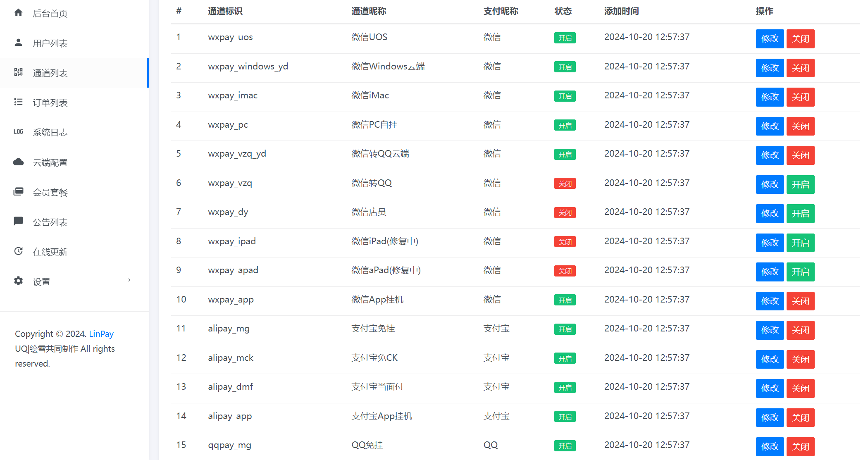Click 关闭 status badge of wxpay_vzq
The image size is (868, 460).
(565, 184)
